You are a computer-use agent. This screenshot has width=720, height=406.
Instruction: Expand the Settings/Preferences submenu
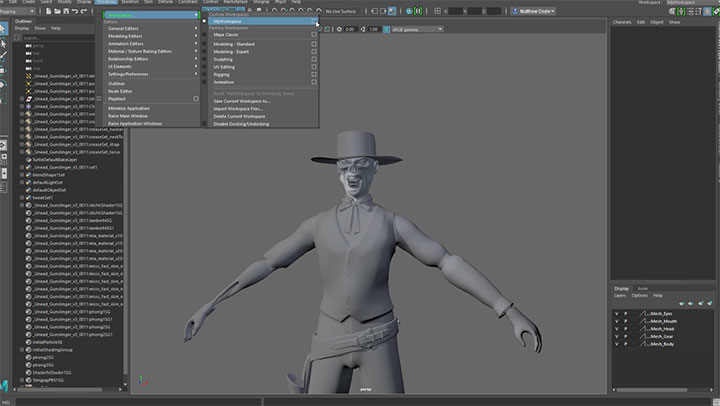(152, 74)
